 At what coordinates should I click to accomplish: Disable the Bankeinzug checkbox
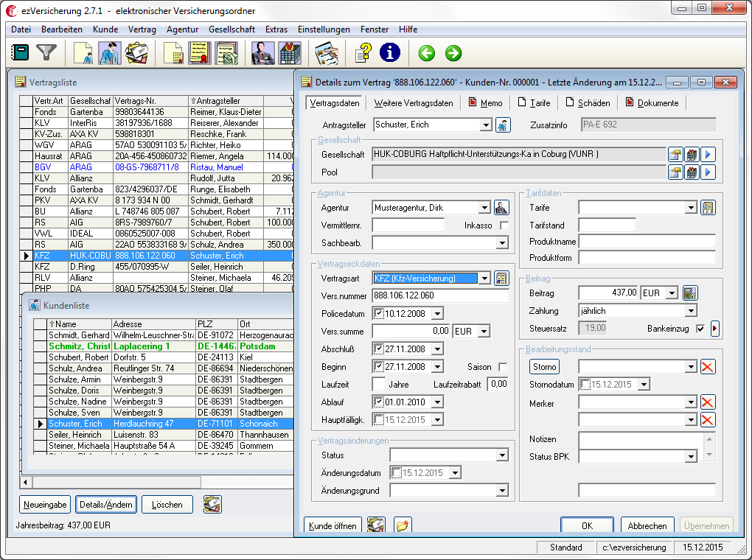(x=701, y=328)
